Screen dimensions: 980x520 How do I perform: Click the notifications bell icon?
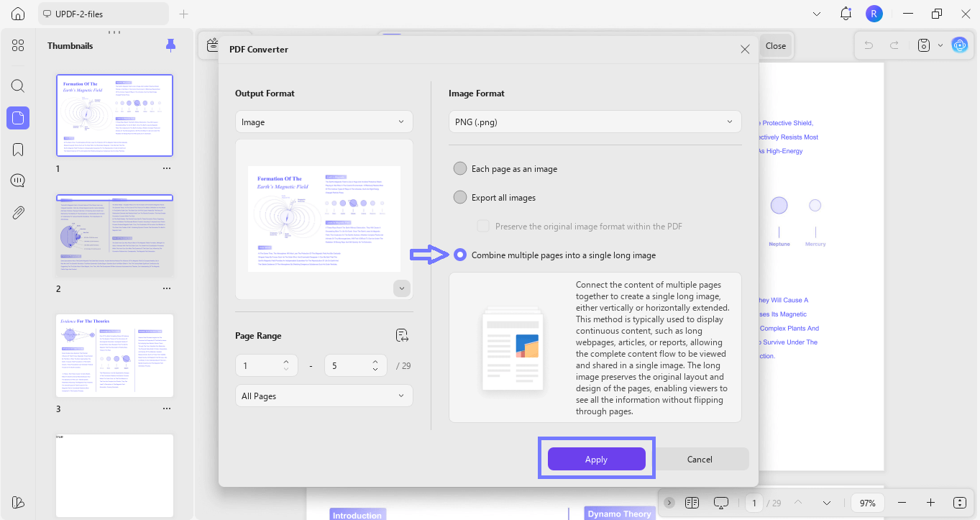tap(846, 13)
